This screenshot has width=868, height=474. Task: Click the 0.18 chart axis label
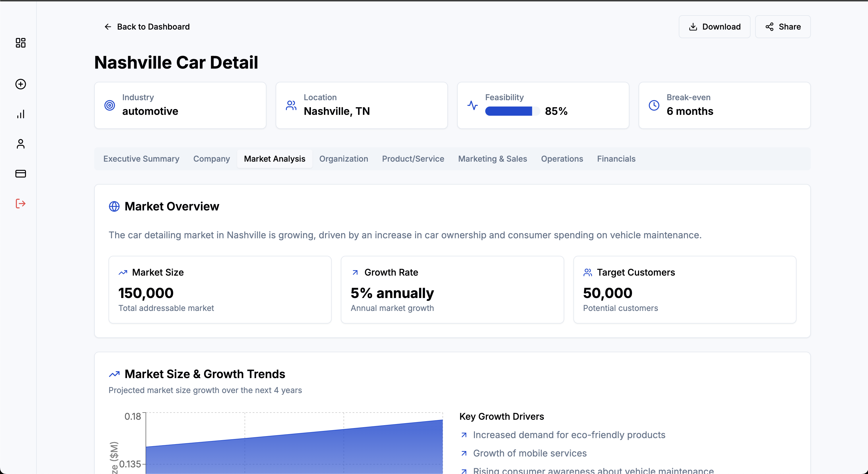[x=133, y=417]
